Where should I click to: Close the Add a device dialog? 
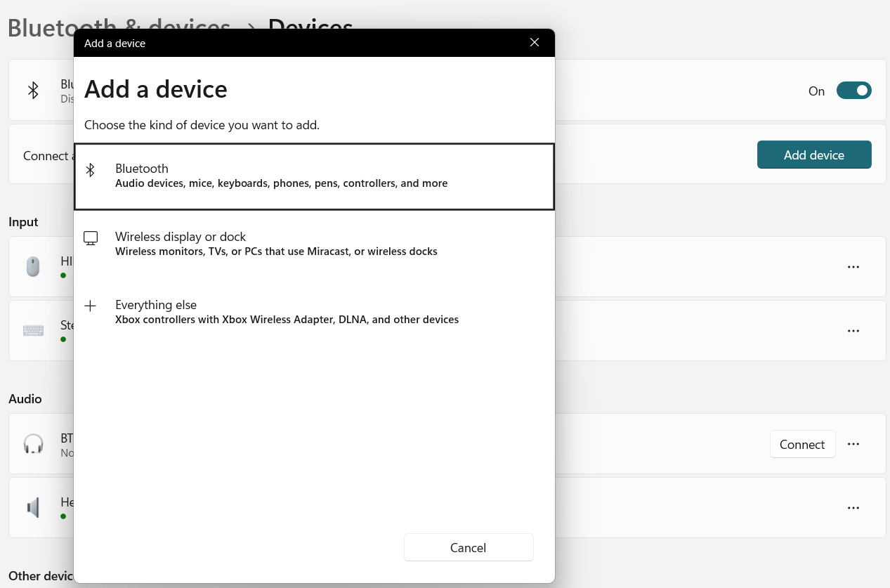tap(535, 43)
